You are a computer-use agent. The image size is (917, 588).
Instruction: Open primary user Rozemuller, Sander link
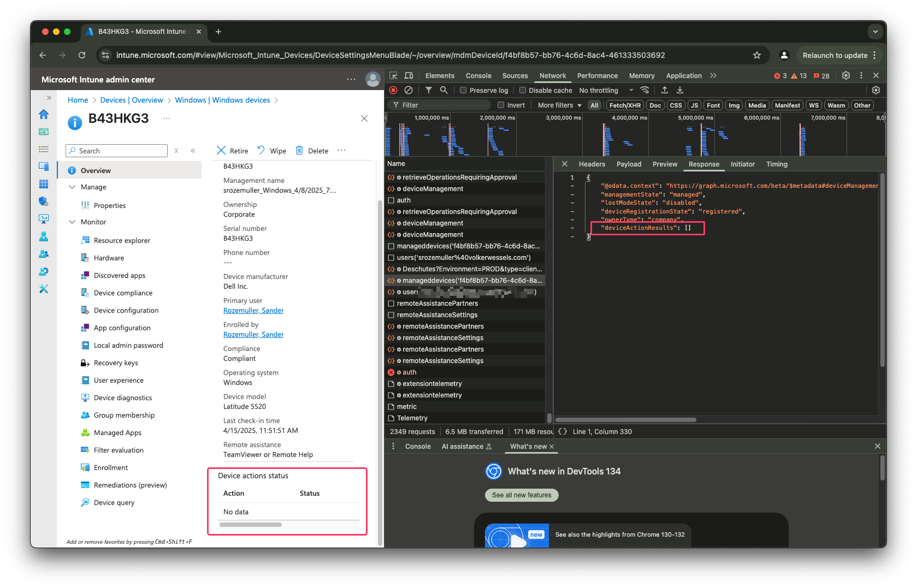pos(253,310)
